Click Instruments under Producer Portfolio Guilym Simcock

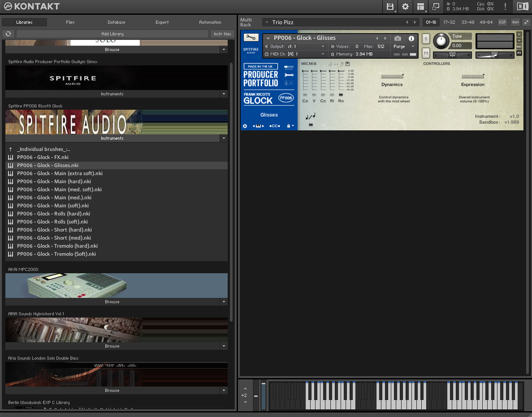(x=112, y=94)
